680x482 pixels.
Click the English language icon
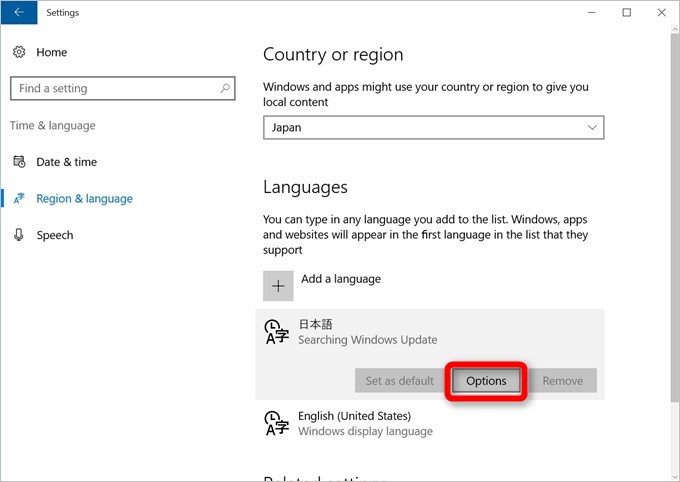tap(276, 423)
